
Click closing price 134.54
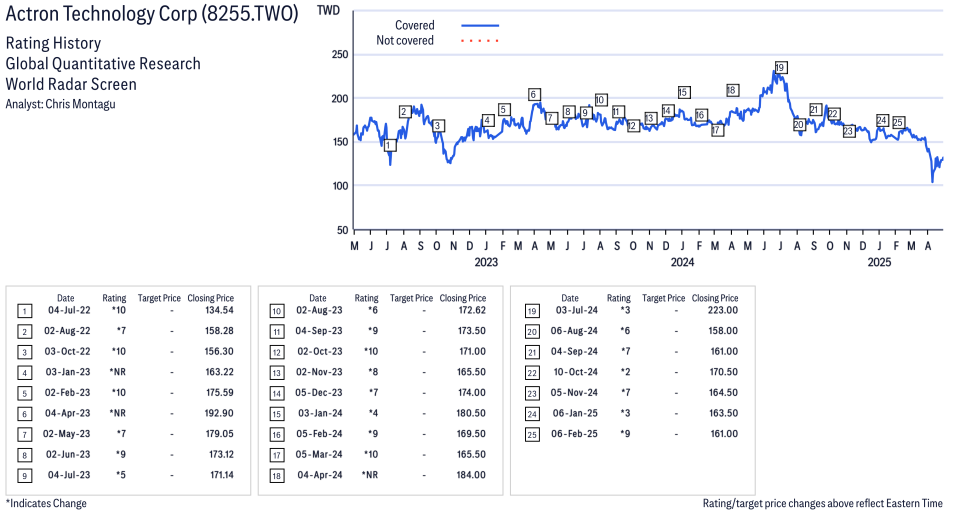[x=219, y=310]
